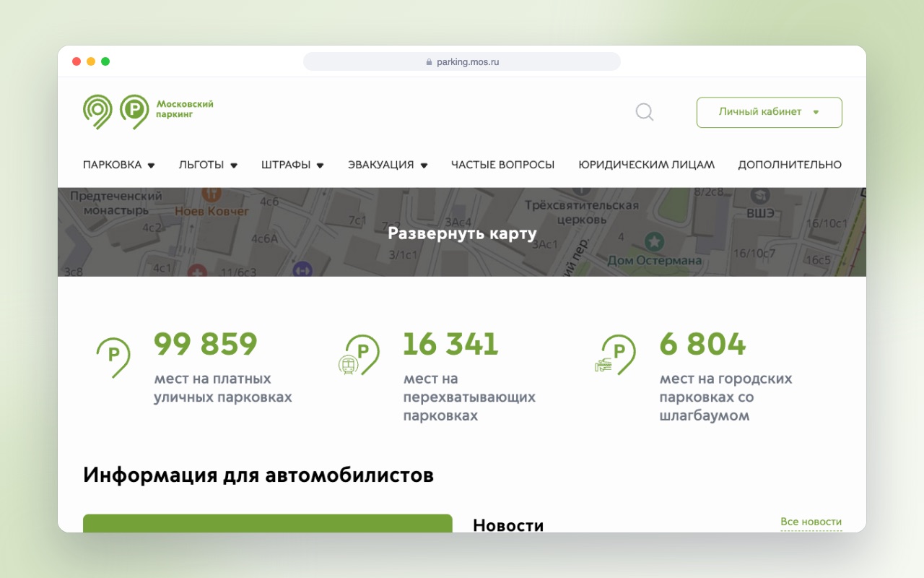The width and height of the screenshot is (924, 578).
Task: Click мест на платных уличных парковках text
Action: pyautogui.click(x=223, y=388)
